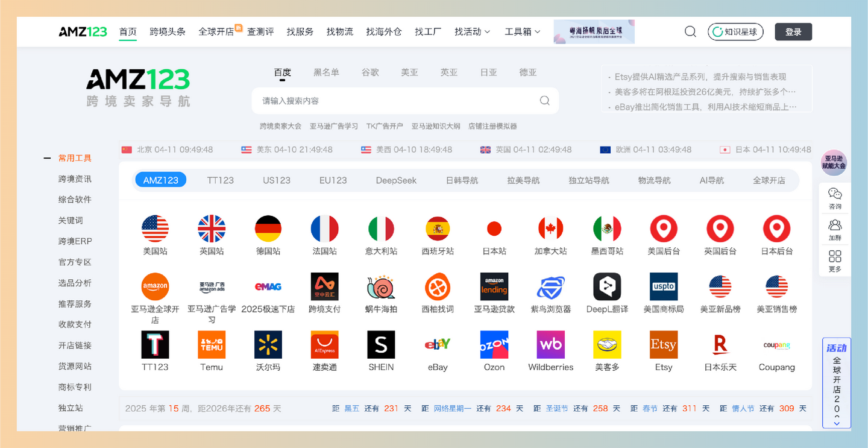The height and width of the screenshot is (448, 868).
Task: Launch 沃尔玛 Walmart shortcut icon
Action: click(x=268, y=345)
